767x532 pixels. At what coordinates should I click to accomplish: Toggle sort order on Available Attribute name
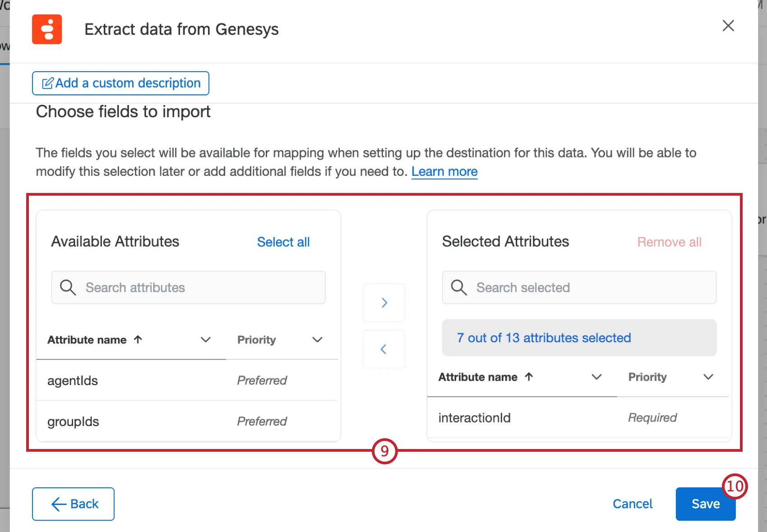138,339
